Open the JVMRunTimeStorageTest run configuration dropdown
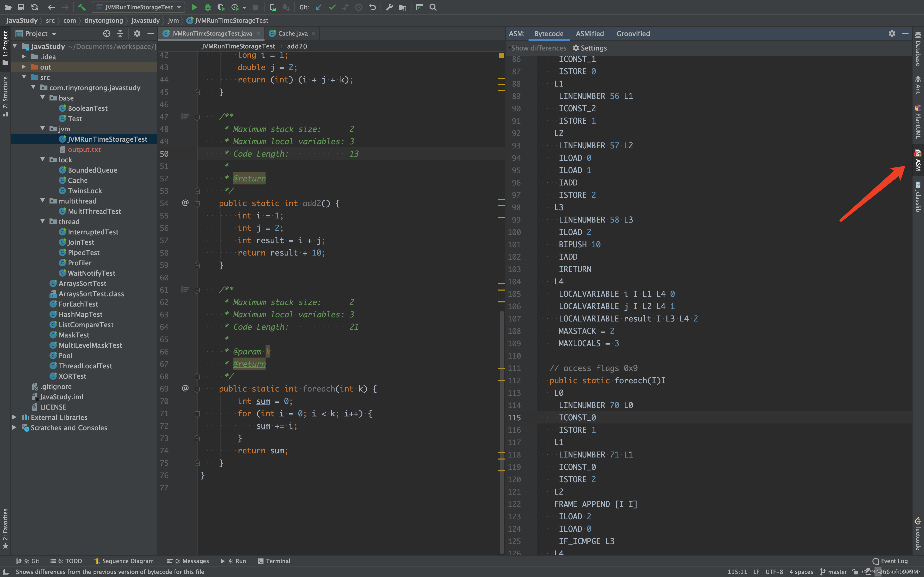924x577 pixels. click(139, 7)
